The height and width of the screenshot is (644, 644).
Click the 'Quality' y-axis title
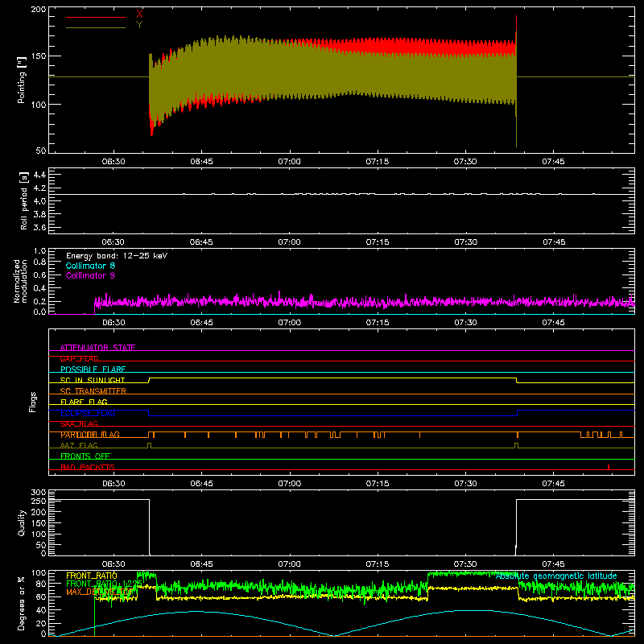click(22, 522)
